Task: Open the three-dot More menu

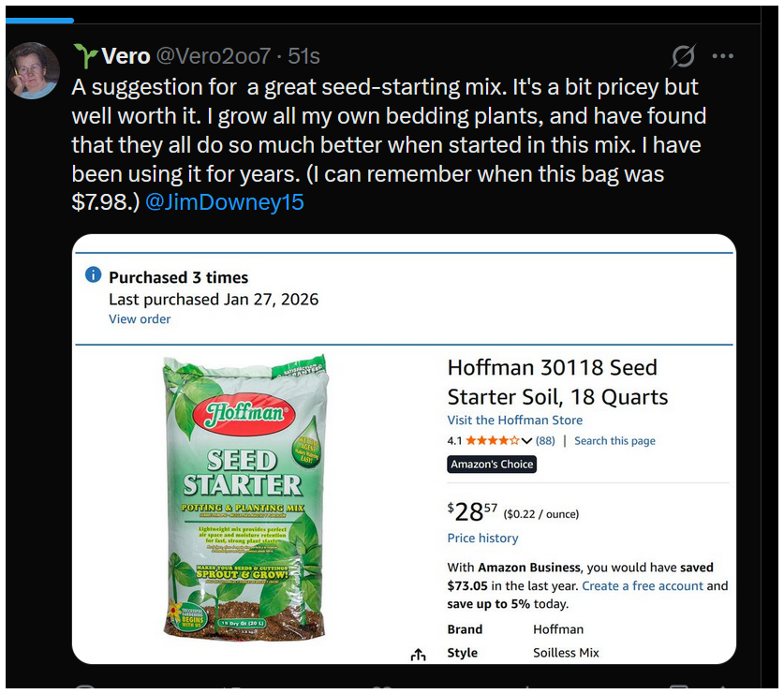Action: [722, 56]
